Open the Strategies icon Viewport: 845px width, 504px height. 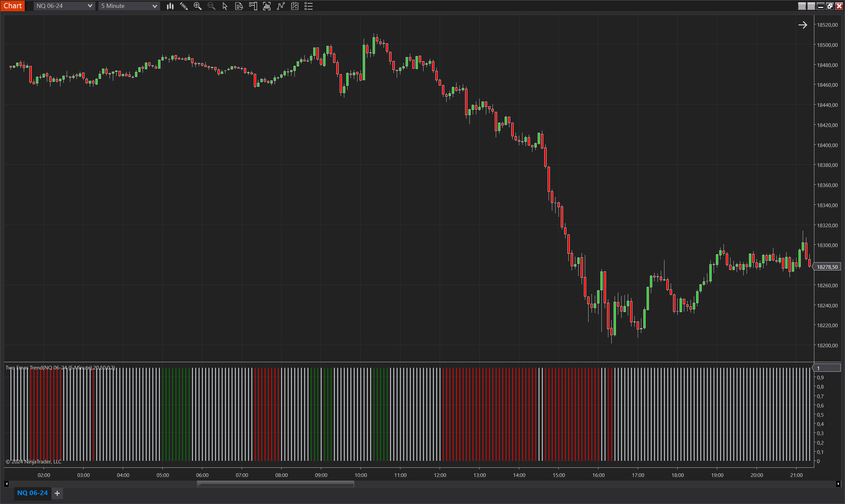[x=294, y=6]
